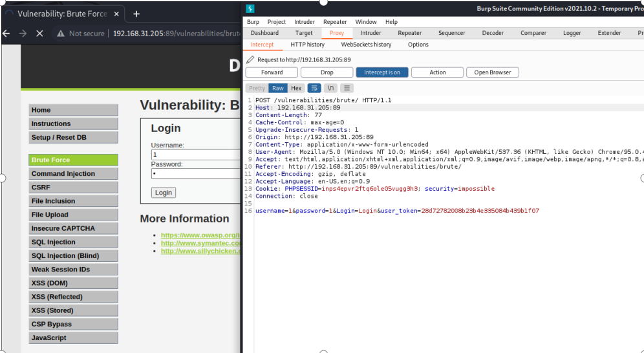This screenshot has width=644, height=353.
Task: Open the Comparer tab
Action: coord(533,33)
